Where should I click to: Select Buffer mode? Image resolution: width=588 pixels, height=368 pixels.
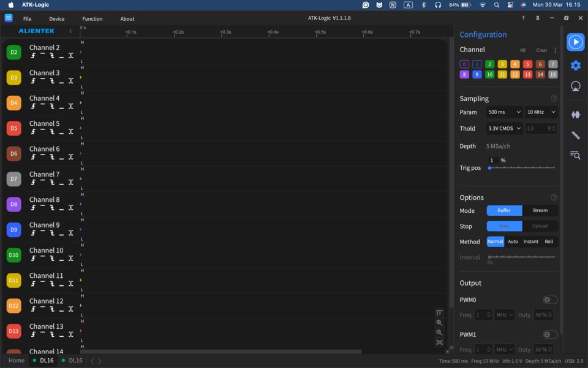click(x=504, y=210)
